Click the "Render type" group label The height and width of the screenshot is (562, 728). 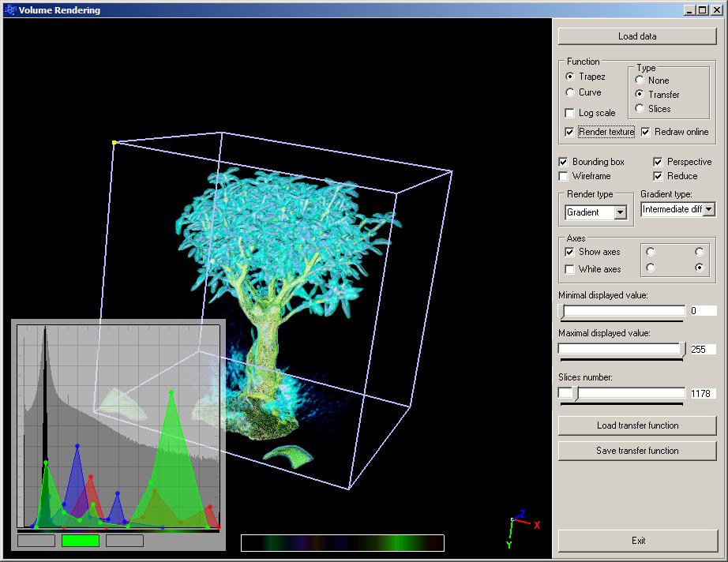590,194
